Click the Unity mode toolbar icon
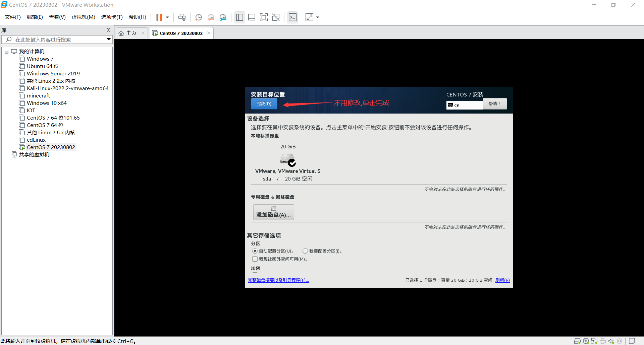The image size is (644, 345). pos(276,17)
